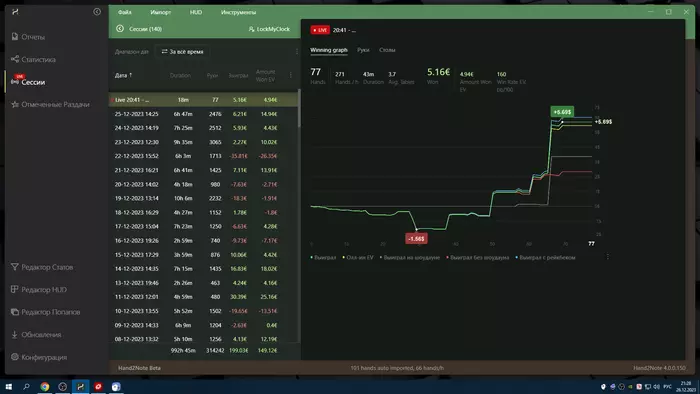Click the red LIVE badge
Screen dimensions: 700x394
pyautogui.click(x=320, y=30)
